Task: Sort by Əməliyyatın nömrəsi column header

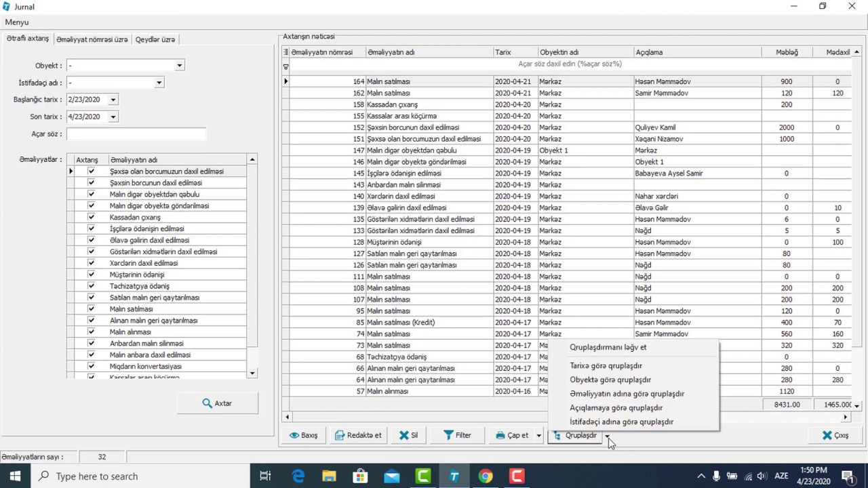Action: point(328,52)
